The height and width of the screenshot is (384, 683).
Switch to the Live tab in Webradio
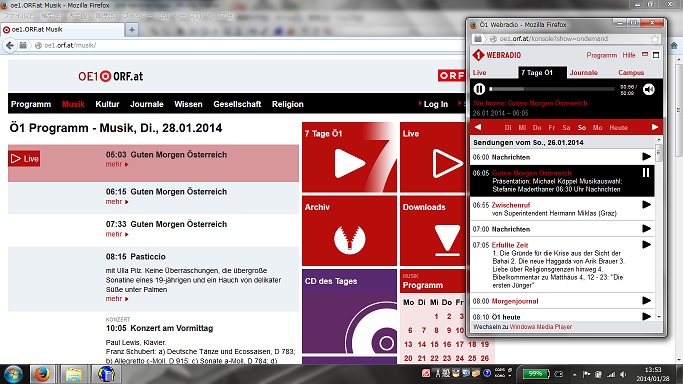coord(480,73)
